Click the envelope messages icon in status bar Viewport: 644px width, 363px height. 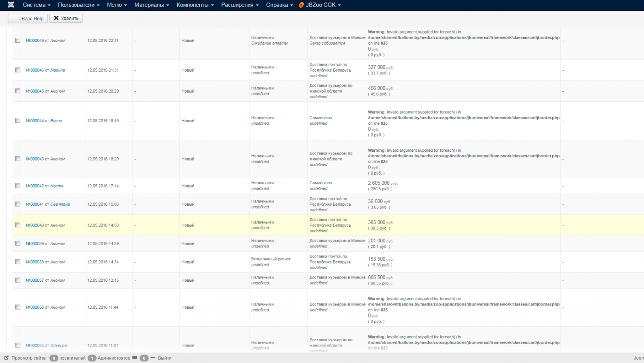point(135,358)
